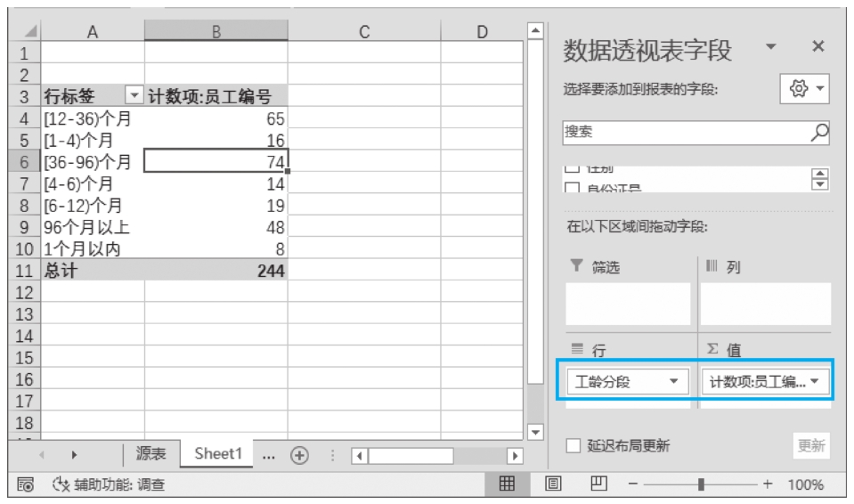The image size is (854, 504).
Task: Click the search magnifier icon
Action: [x=819, y=132]
